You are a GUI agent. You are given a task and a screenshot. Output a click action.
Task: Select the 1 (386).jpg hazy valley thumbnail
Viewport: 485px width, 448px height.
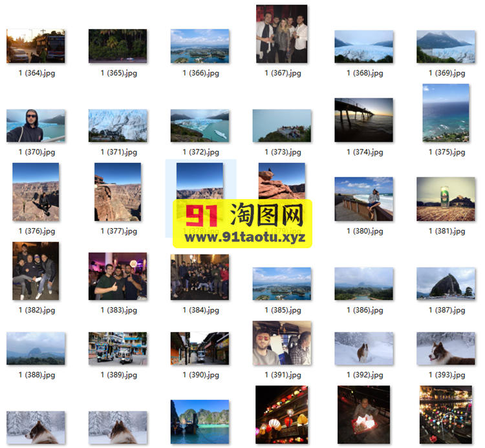tap(363, 284)
